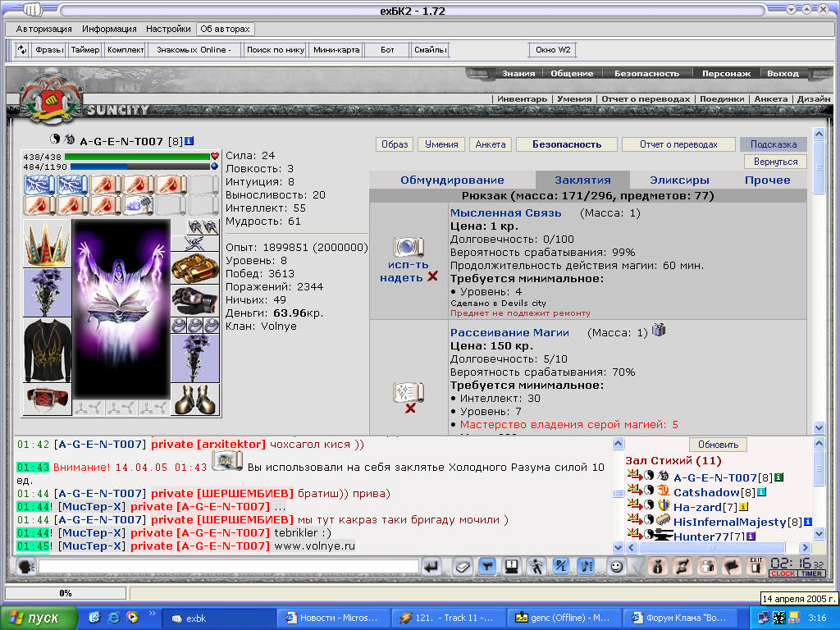
Task: Toggle the blue list icon in chat bar
Action: (x=586, y=566)
